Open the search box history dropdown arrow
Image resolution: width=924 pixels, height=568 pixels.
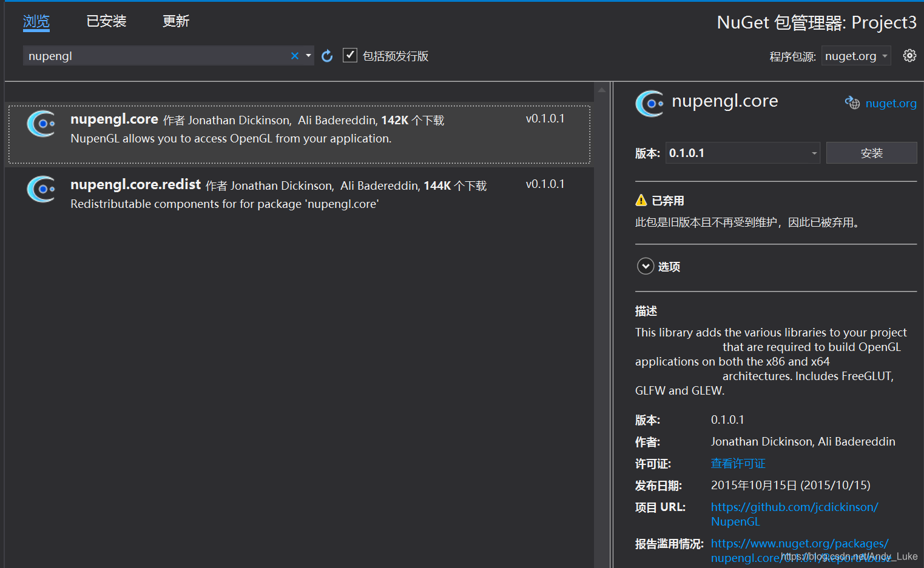(308, 56)
